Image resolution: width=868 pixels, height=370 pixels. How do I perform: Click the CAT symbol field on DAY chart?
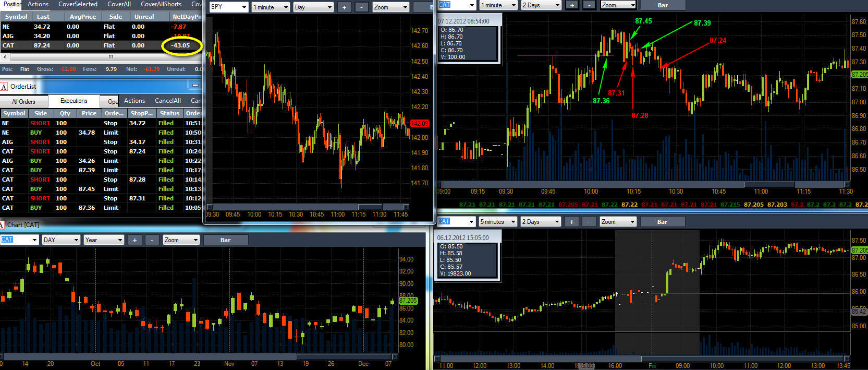[x=19, y=240]
